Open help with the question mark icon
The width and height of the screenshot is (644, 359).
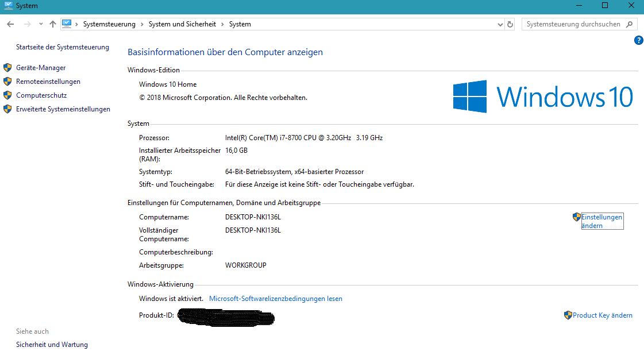point(639,40)
